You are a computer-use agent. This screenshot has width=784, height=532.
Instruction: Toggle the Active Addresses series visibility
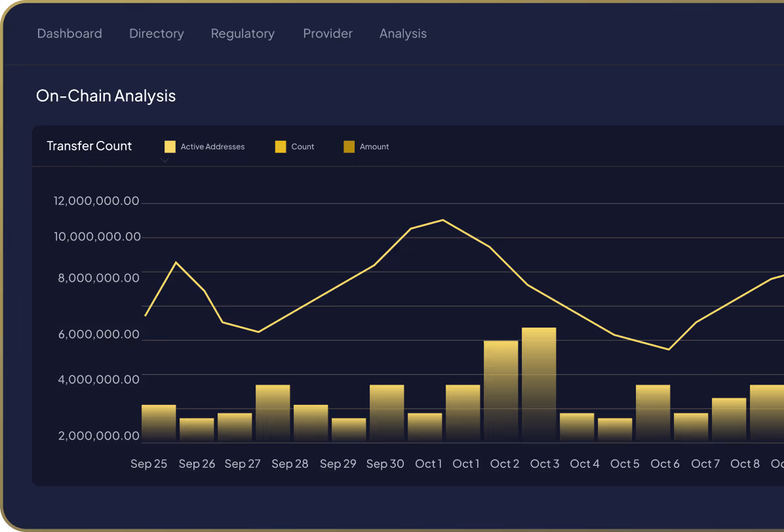[204, 146]
